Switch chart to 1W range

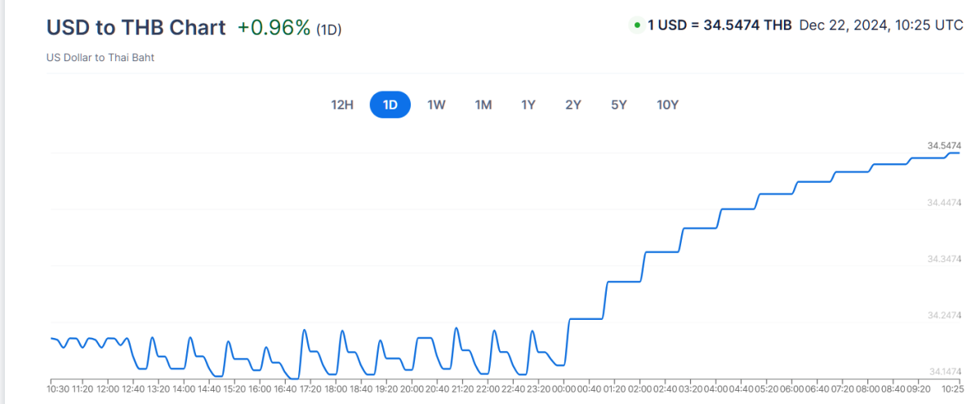click(436, 104)
